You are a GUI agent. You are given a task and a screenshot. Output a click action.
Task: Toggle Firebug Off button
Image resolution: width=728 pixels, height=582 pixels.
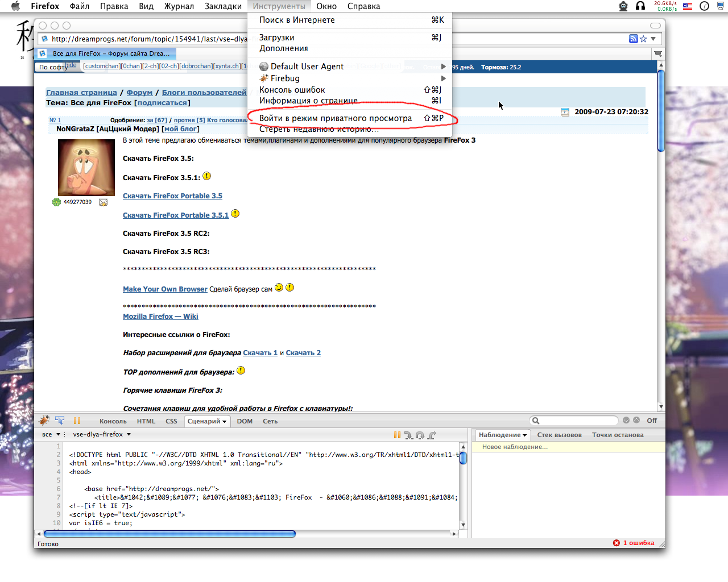[x=652, y=421]
